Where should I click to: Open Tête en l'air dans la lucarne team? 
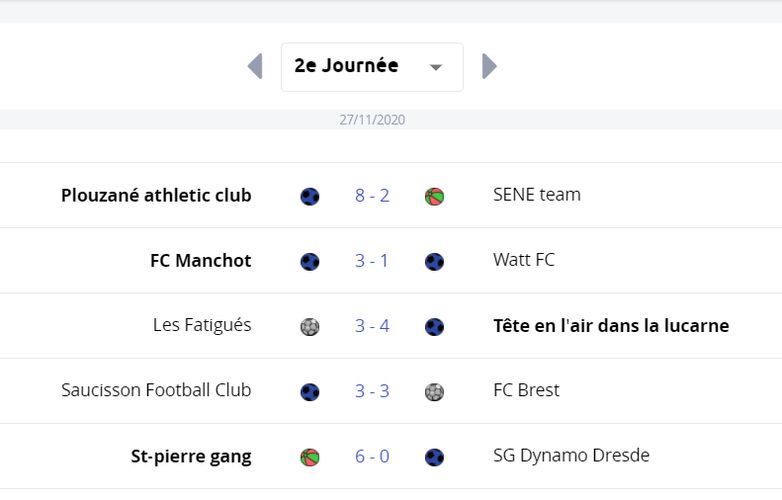(611, 326)
